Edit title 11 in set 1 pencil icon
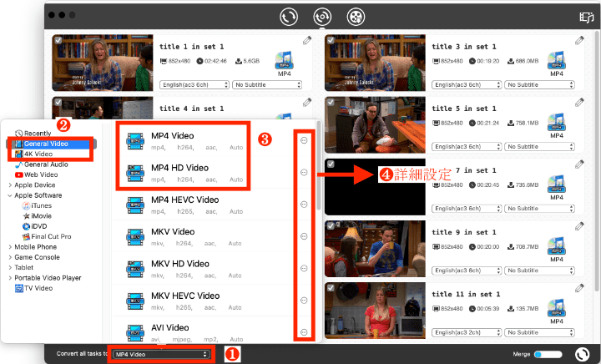 click(579, 288)
